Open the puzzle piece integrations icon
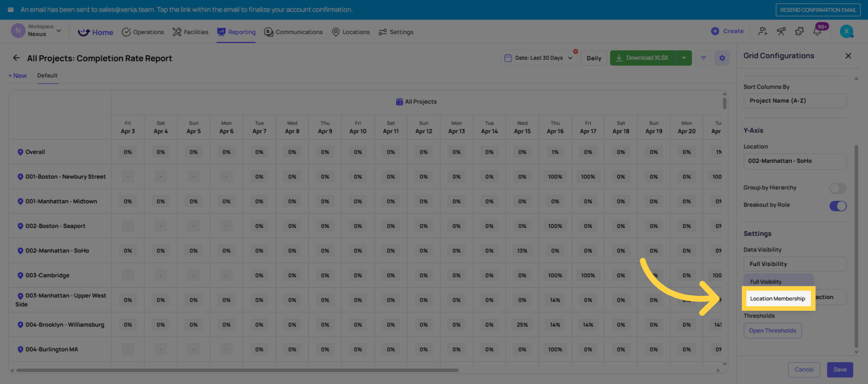The image size is (868, 384). pyautogui.click(x=799, y=31)
